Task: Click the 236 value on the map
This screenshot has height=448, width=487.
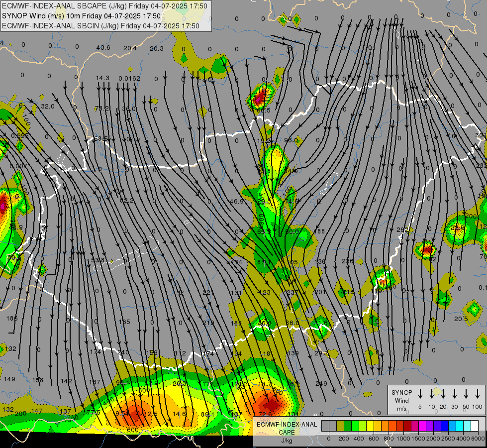Action: coord(348,261)
